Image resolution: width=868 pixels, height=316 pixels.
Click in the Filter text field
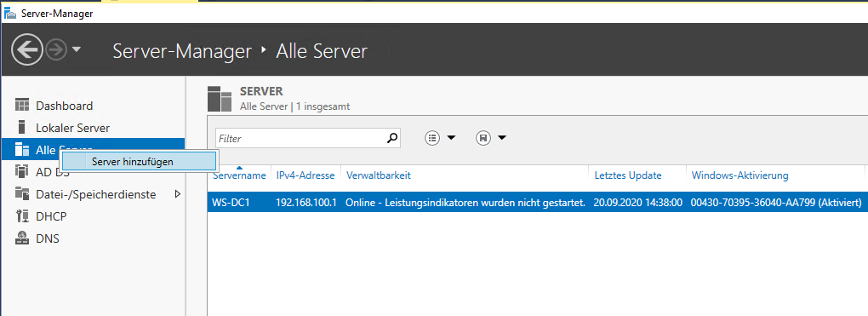pos(300,139)
